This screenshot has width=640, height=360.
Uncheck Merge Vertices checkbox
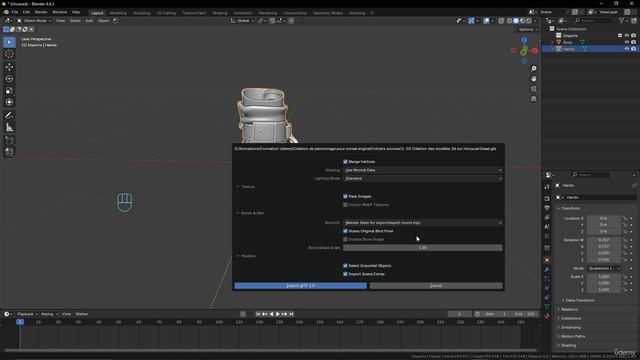[345, 162]
